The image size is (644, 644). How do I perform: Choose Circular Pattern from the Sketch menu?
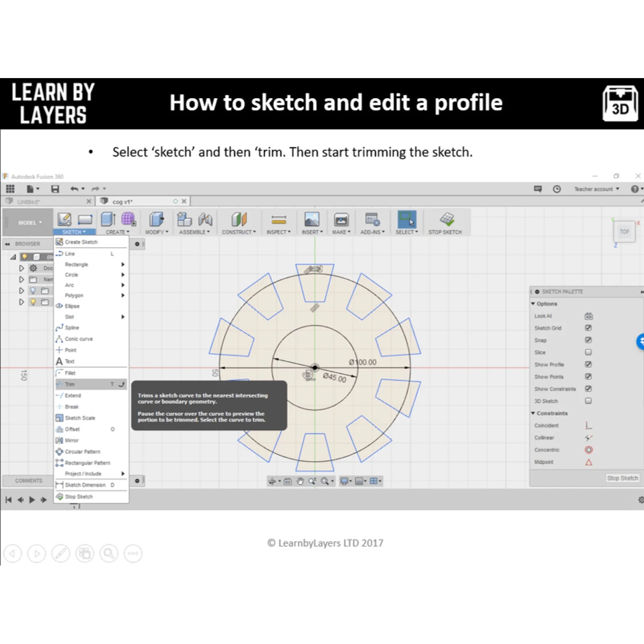click(91, 452)
